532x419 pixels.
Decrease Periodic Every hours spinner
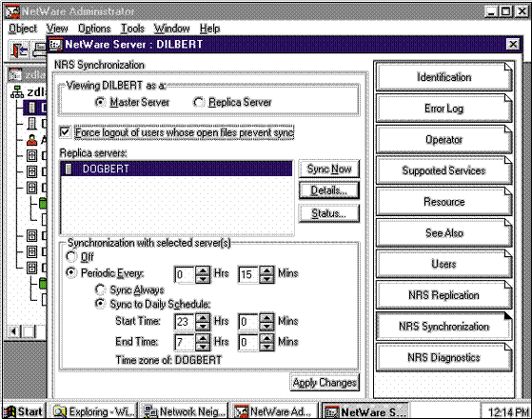coord(203,279)
